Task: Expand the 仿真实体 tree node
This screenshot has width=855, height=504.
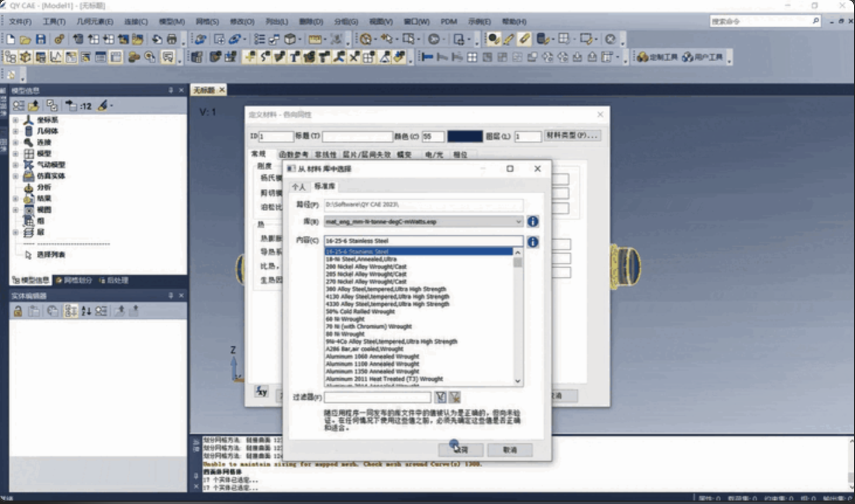Action: pyautogui.click(x=16, y=176)
